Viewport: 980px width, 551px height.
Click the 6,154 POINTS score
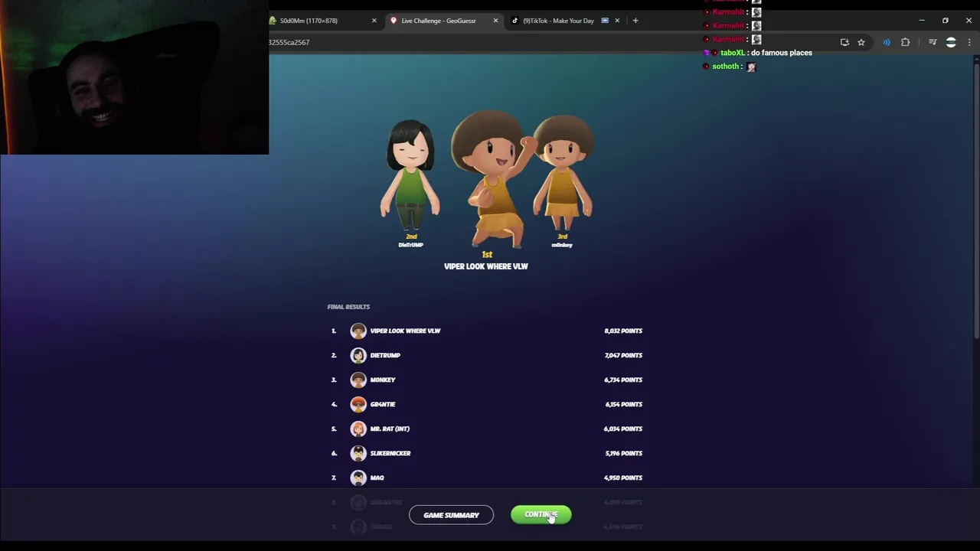tap(623, 404)
